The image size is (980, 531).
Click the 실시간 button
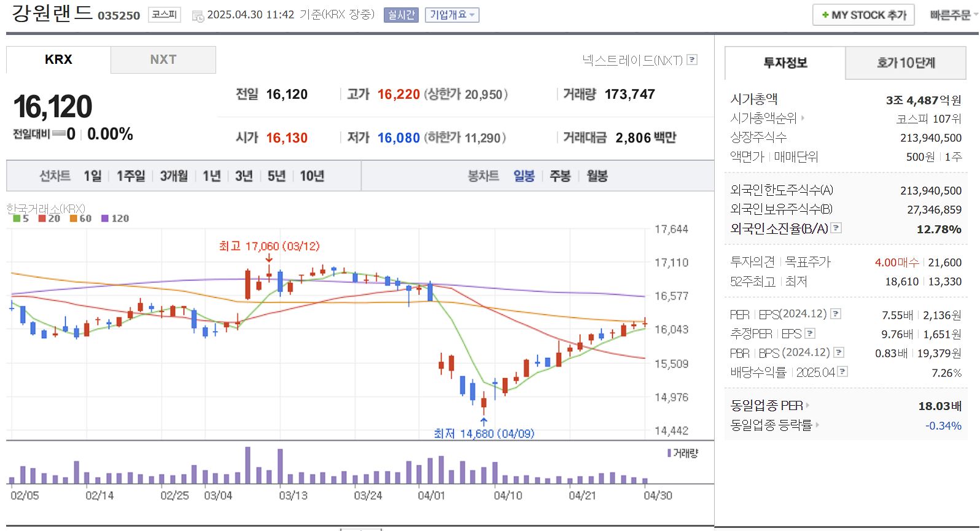point(401,15)
